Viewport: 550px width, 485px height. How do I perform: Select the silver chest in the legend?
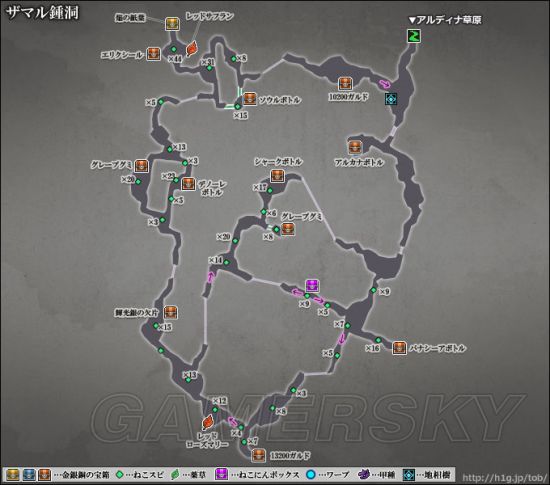(x=29, y=475)
